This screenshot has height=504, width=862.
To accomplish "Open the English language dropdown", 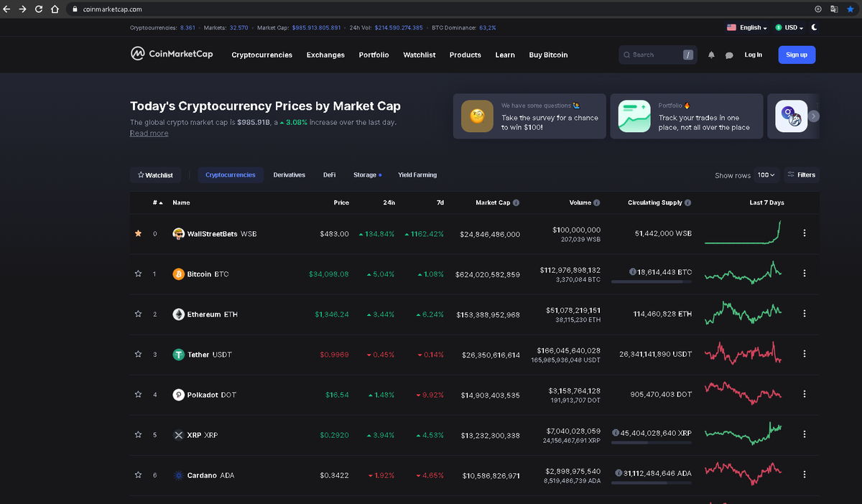I will [x=747, y=27].
